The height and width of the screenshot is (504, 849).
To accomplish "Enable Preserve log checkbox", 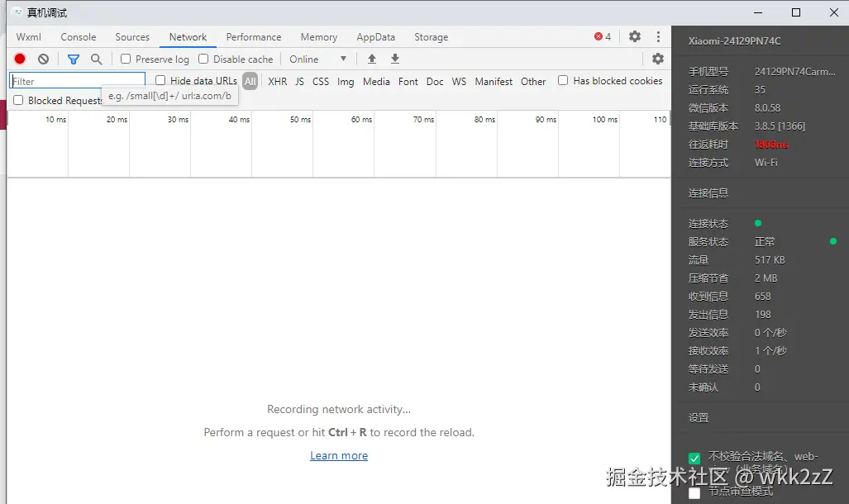I will pyautogui.click(x=126, y=59).
